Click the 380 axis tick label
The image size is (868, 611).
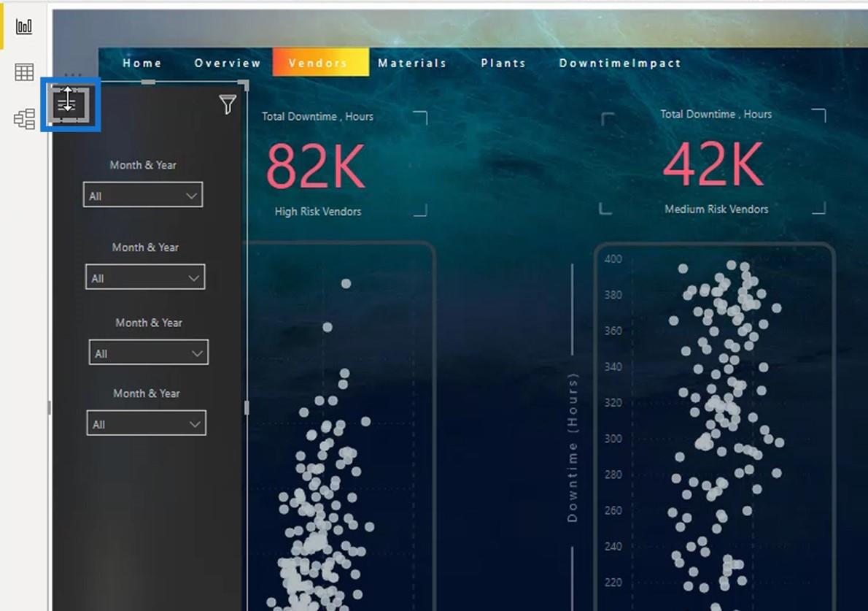point(613,295)
